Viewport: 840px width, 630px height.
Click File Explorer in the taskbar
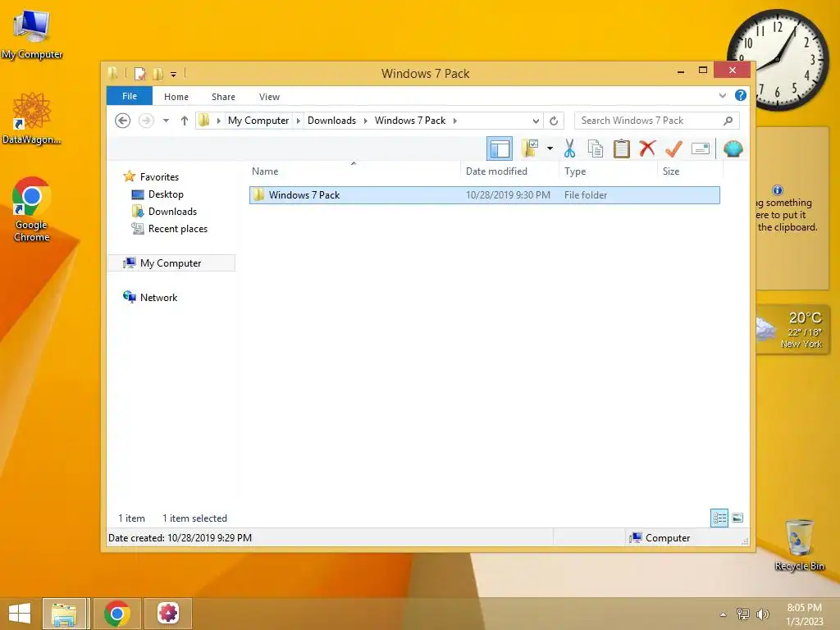coord(64,614)
